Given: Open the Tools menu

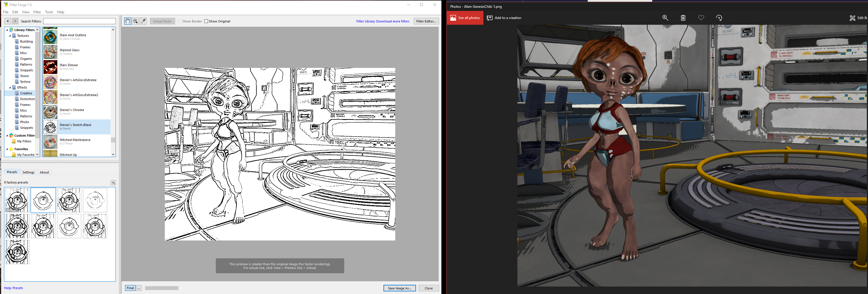Looking at the screenshot, I should [x=49, y=12].
